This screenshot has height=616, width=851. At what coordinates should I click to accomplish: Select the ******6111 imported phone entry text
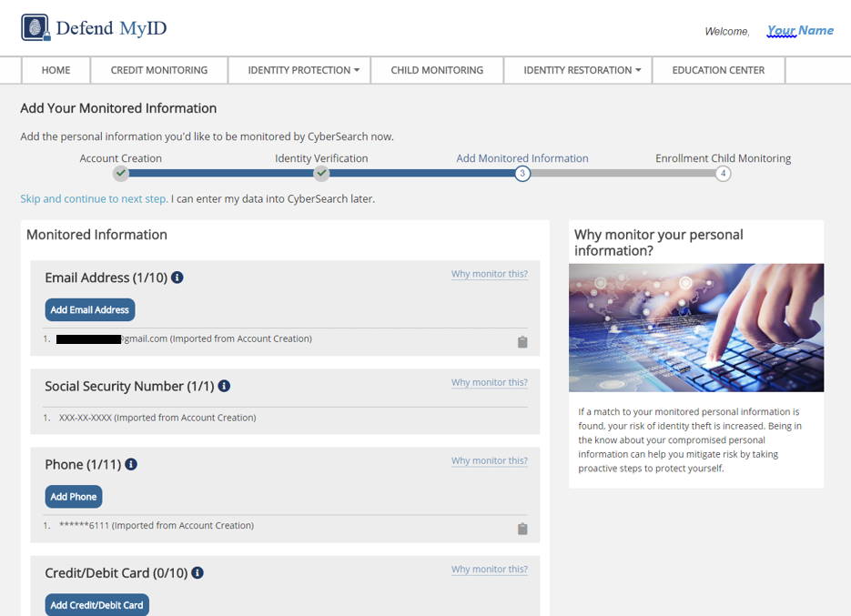(157, 525)
